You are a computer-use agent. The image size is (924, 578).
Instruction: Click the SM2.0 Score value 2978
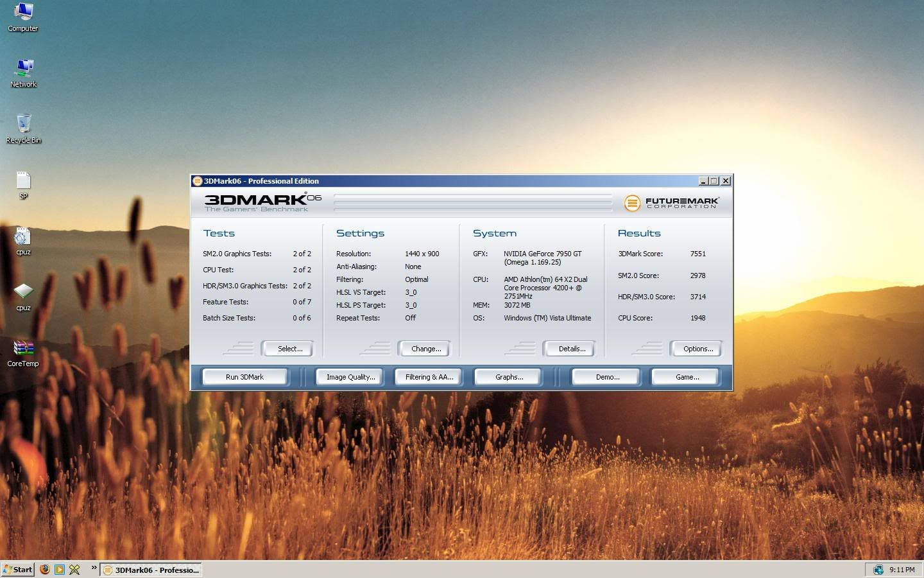(697, 276)
